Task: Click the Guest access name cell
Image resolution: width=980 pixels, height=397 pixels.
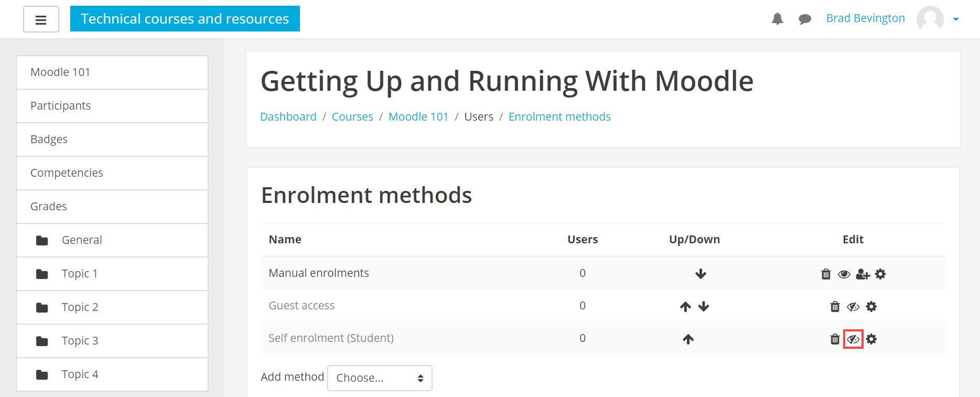Action: click(301, 305)
